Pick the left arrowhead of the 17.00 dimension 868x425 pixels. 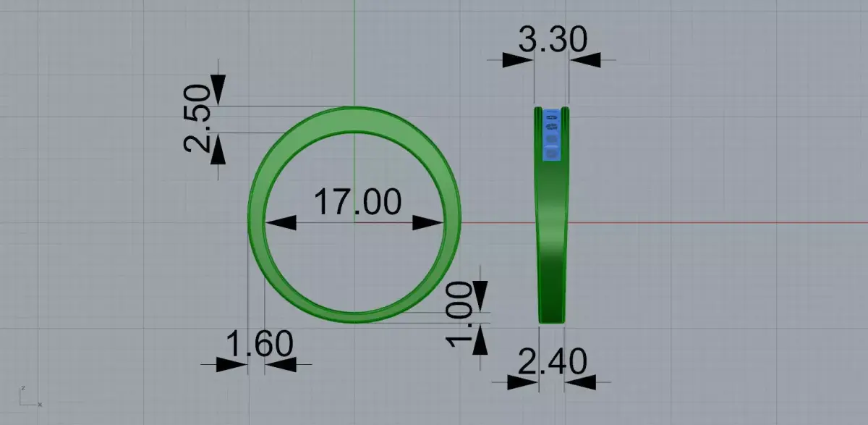coord(280,222)
